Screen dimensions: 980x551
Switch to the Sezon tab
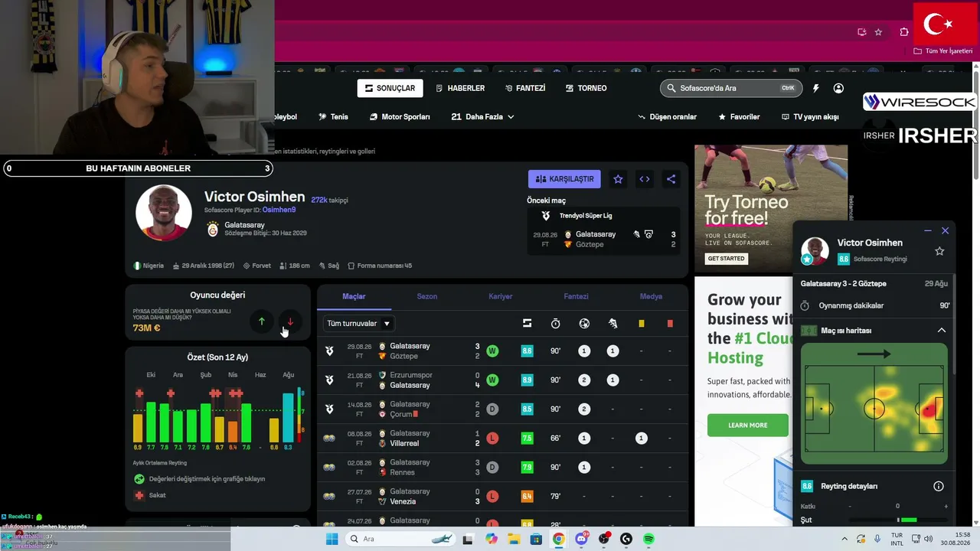tap(427, 296)
